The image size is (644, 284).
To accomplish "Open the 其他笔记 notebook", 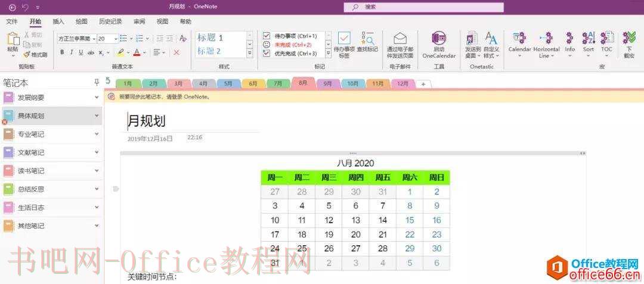I will 51,226.
